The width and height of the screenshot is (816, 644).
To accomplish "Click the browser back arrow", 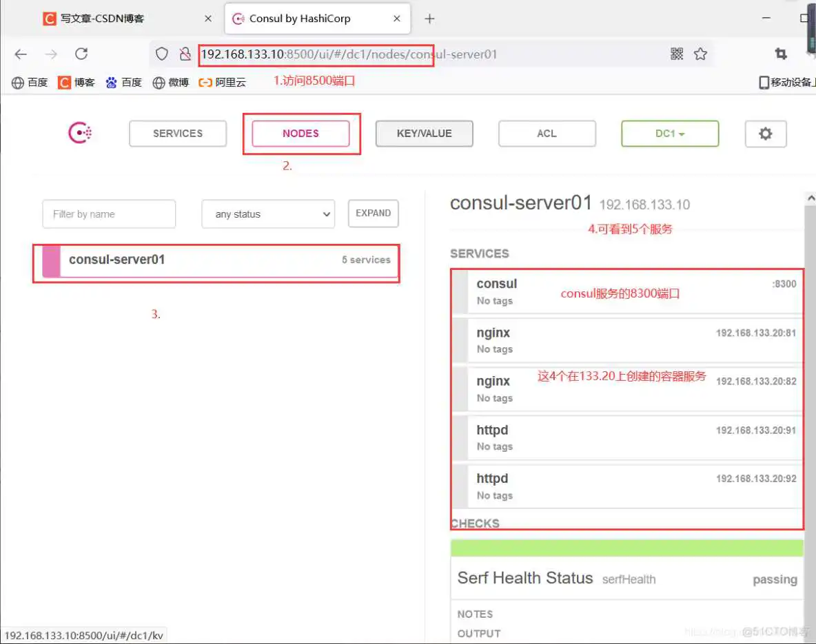I will coord(20,54).
